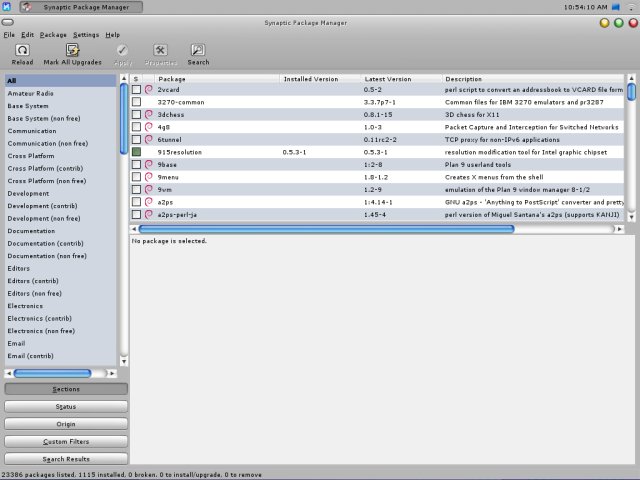The height and width of the screenshot is (480, 640).
Task: Sort by Installed Version column header
Action: (x=320, y=79)
